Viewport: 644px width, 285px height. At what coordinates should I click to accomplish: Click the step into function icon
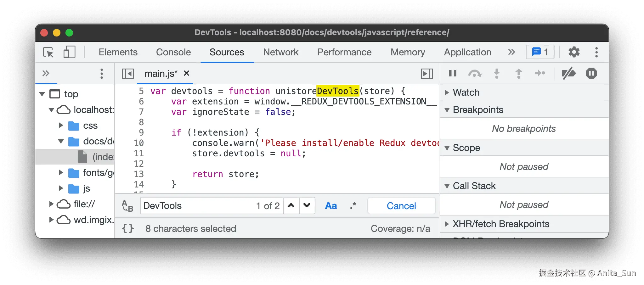497,74
